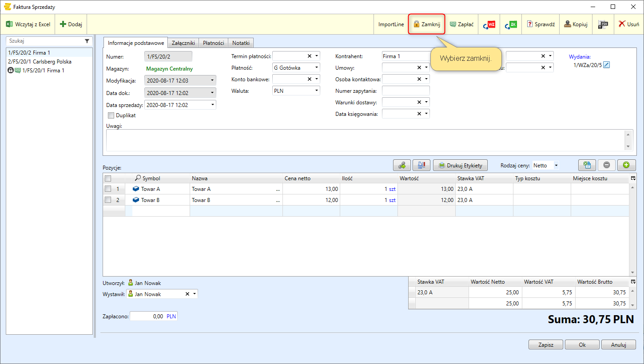This screenshot has width=644, height=364.
Task: Click the Excel export icon above positions table
Action: click(x=587, y=165)
